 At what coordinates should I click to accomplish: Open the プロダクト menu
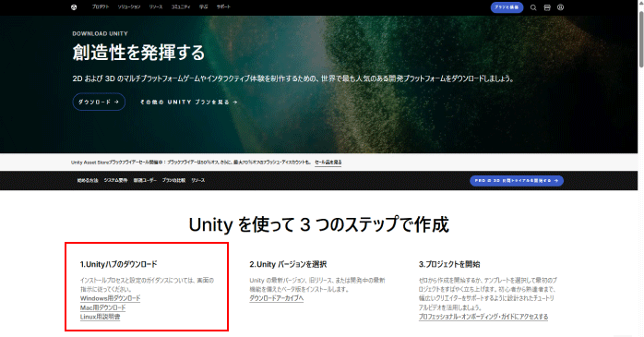(x=101, y=7)
